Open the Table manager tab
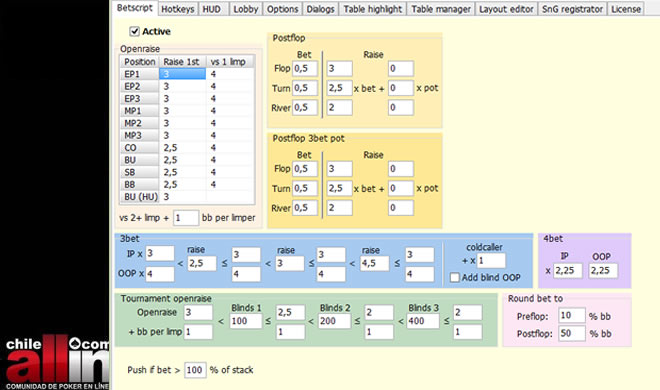This screenshot has width=660, height=390. [x=441, y=9]
